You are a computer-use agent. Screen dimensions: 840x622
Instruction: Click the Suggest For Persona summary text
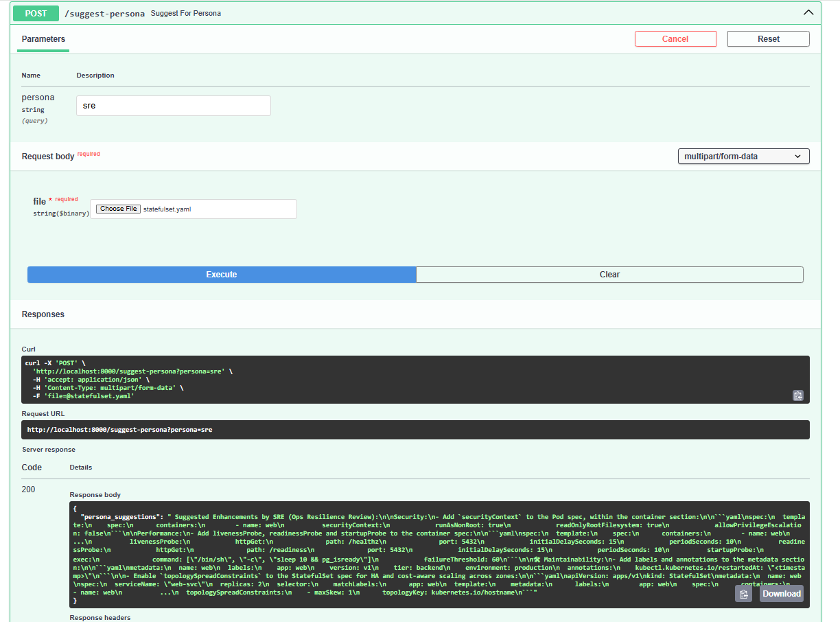click(186, 13)
